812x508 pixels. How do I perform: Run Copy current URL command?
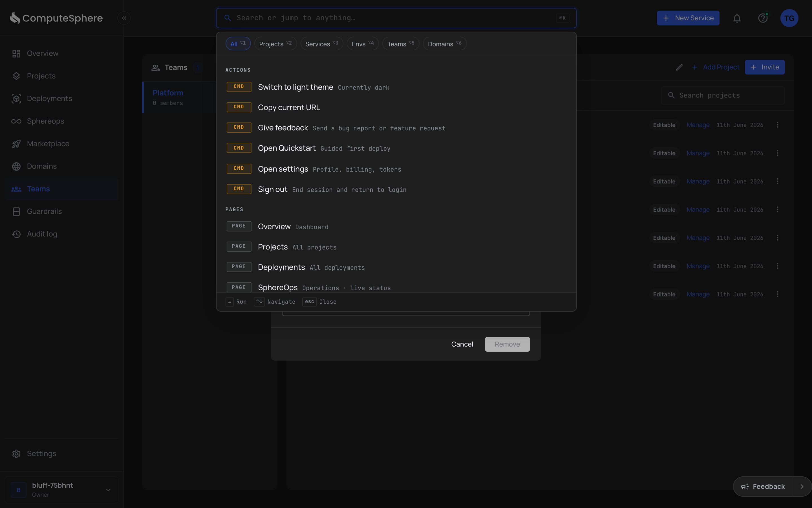coord(396,108)
